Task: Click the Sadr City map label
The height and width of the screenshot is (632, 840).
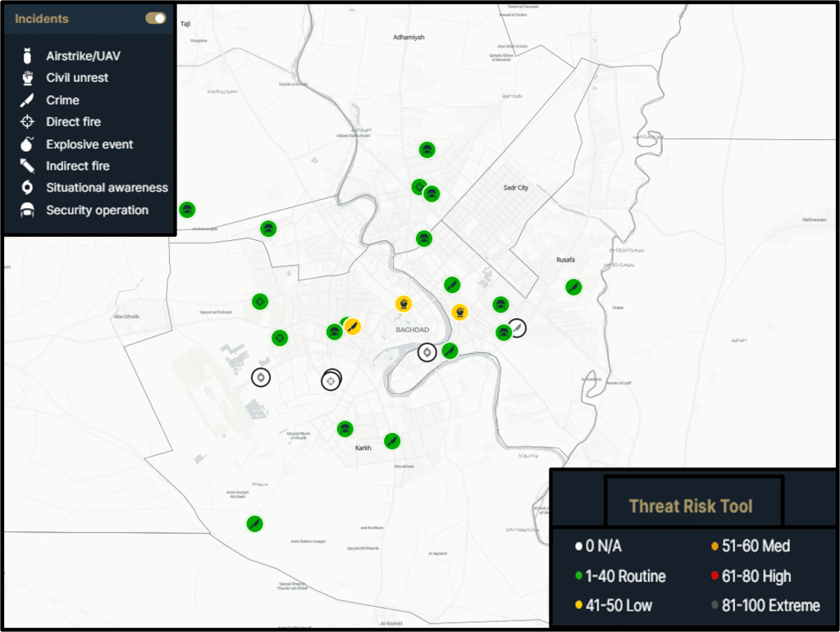Action: (516, 188)
